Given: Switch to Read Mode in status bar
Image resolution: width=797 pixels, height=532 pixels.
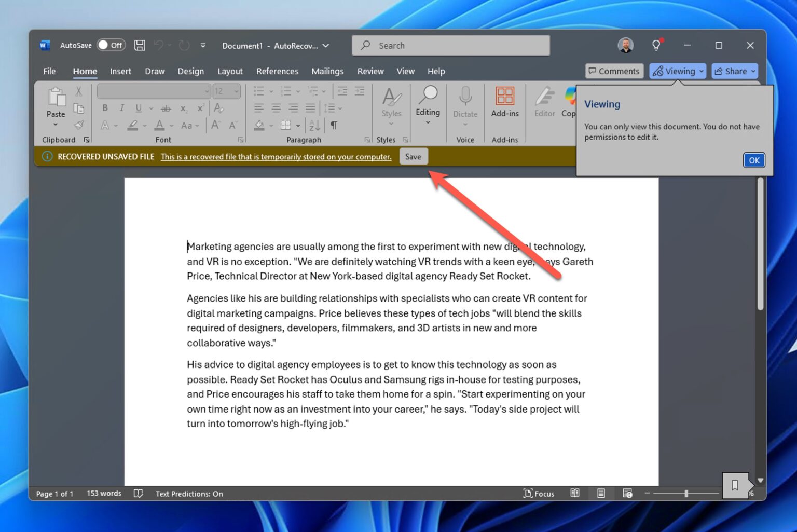Looking at the screenshot, I should coord(574,493).
